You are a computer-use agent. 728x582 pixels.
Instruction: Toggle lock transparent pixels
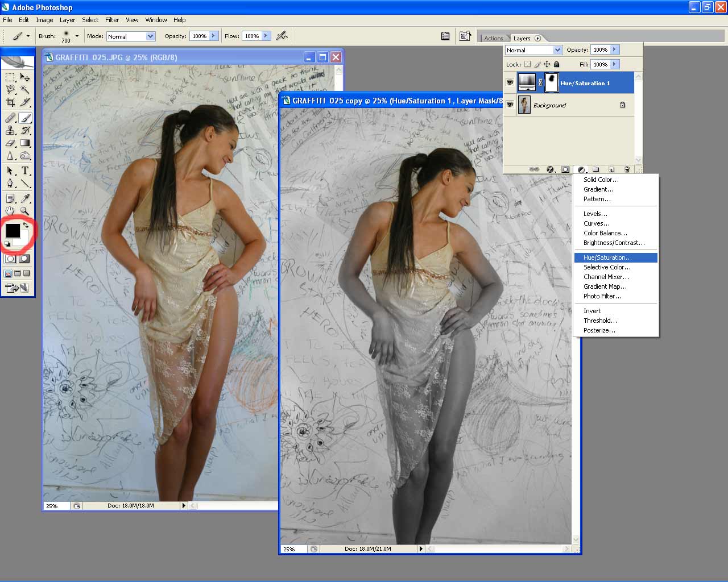[528, 64]
